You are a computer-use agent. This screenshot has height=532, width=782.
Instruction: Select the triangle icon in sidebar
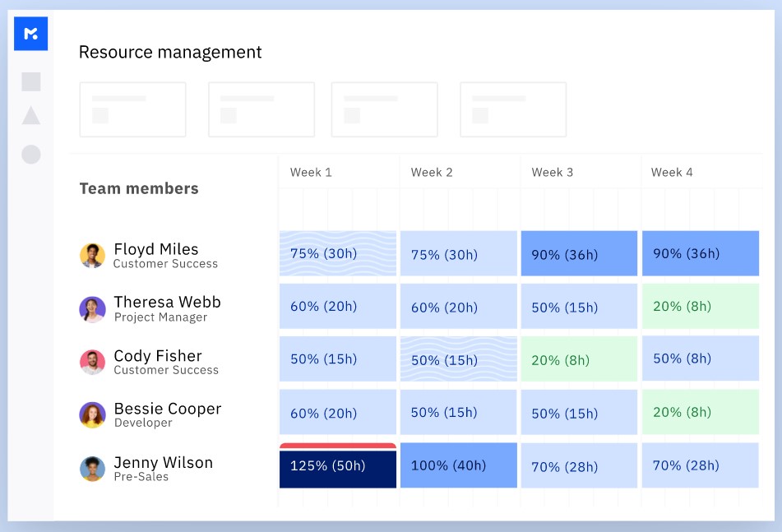point(31,115)
